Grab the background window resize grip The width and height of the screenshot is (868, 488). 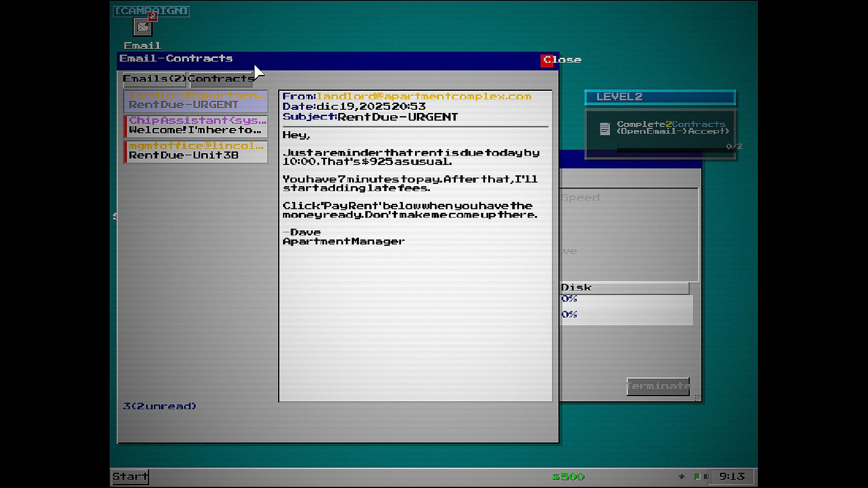pos(697,397)
